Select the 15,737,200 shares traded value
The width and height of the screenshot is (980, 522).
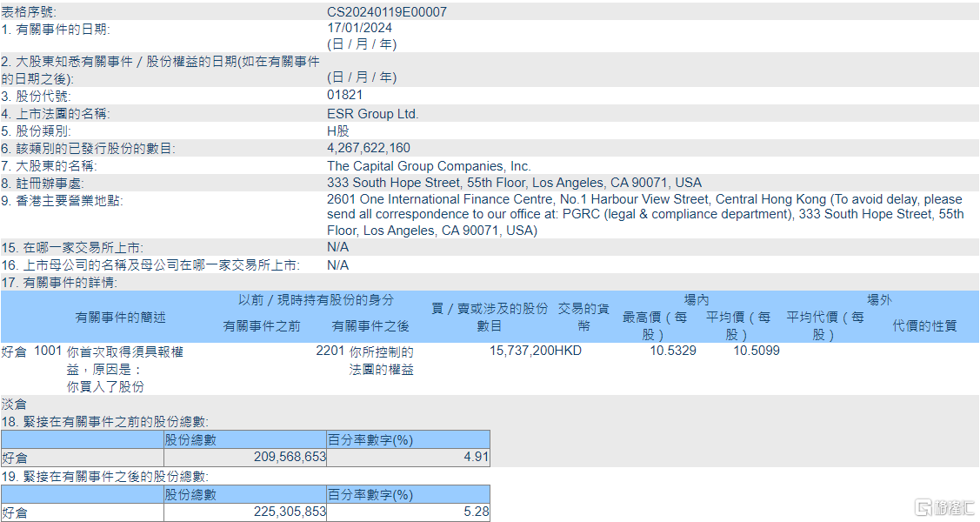click(x=522, y=351)
